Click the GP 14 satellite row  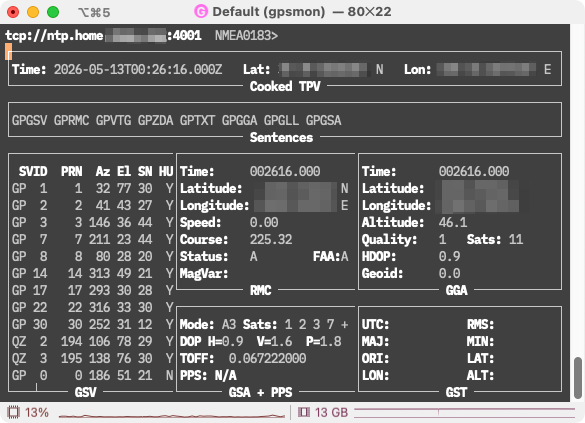(93, 273)
